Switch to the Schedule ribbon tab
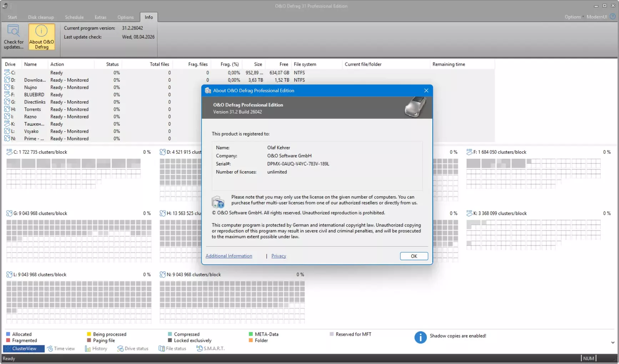This screenshot has height=364, width=619. click(74, 17)
